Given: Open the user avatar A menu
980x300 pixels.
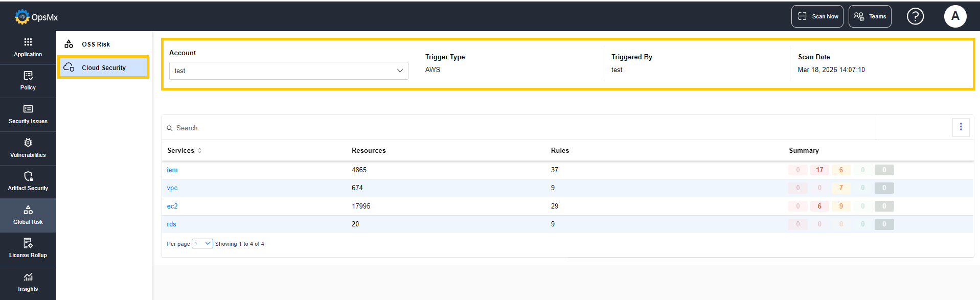Looking at the screenshot, I should pyautogui.click(x=954, y=16).
